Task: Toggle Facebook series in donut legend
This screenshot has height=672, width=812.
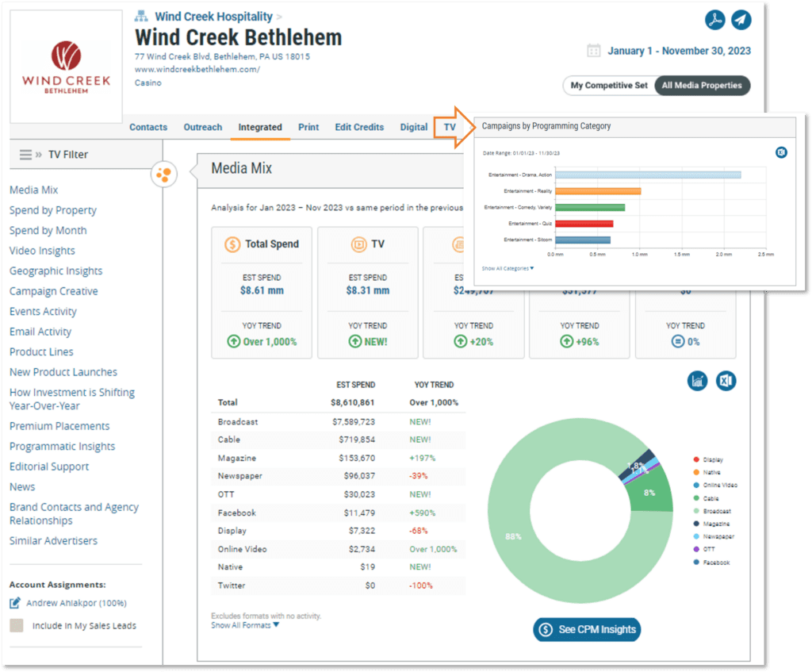Action: tap(711, 563)
